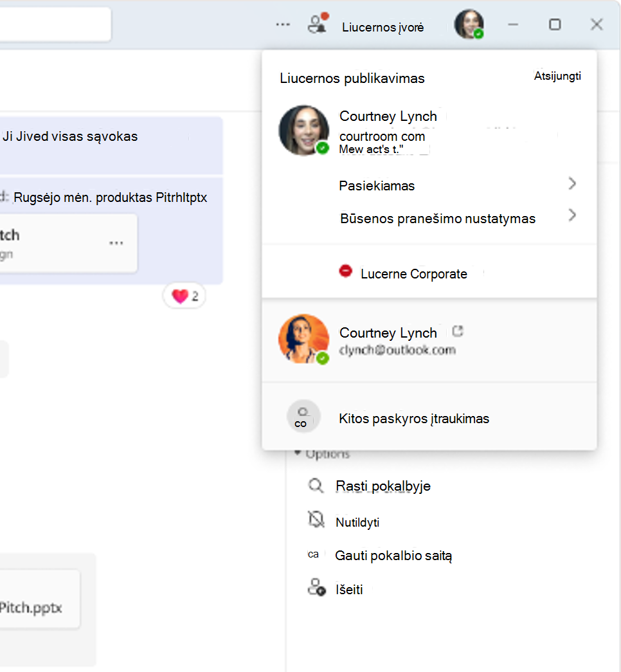Open the people activity icon with red notification dot
Viewport: 621px width, 672px height.
tap(318, 24)
